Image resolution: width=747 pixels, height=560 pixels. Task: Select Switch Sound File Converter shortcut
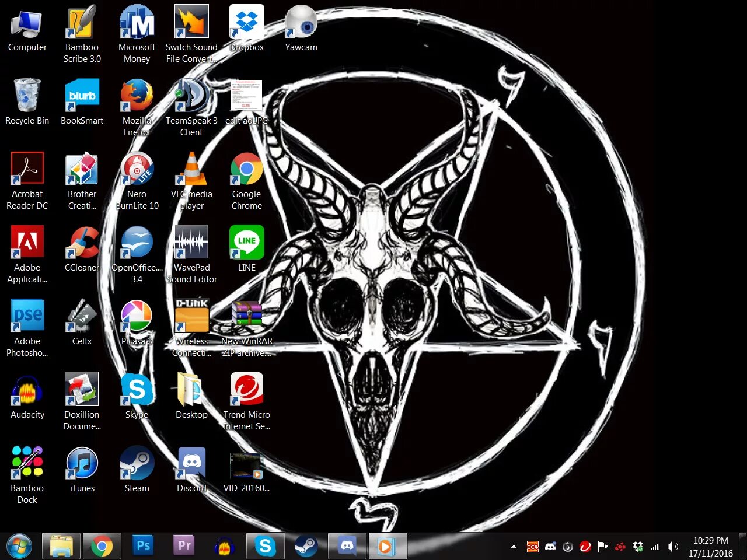[x=191, y=34]
